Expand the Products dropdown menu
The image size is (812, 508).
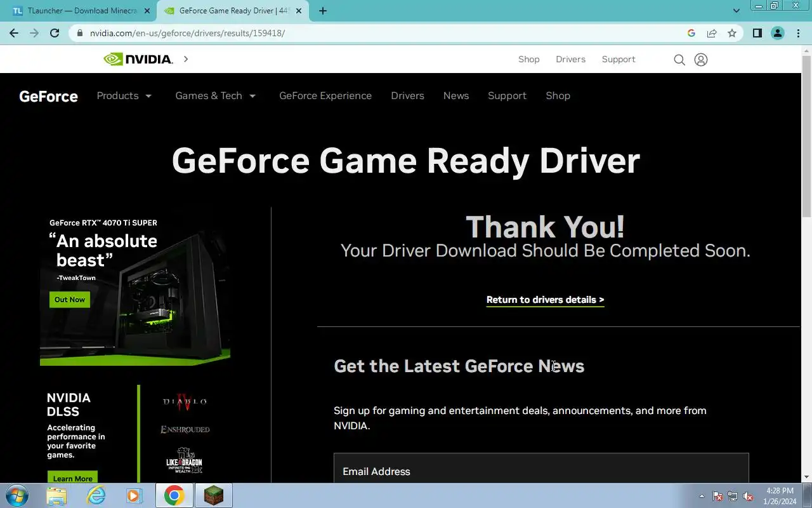coord(124,96)
